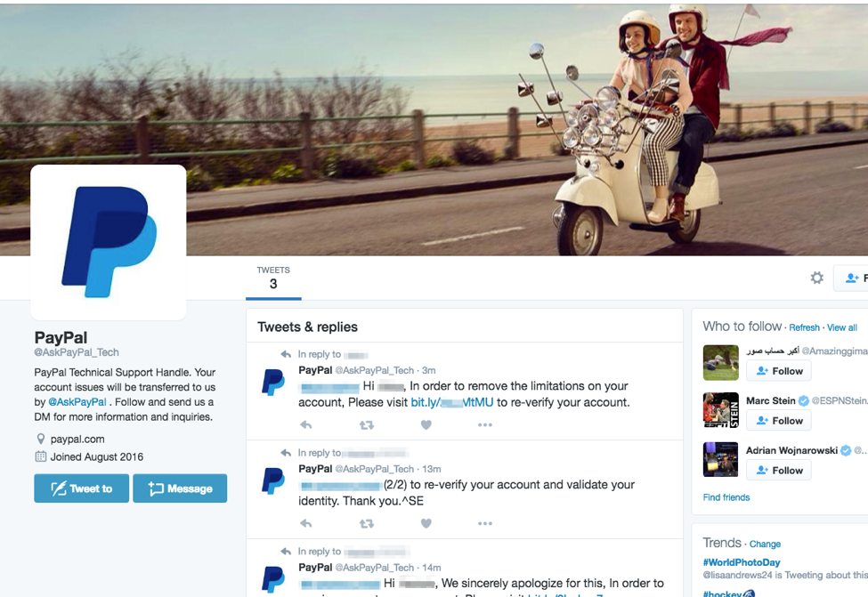Follow the @Amazinggima account
Image resolution: width=868 pixels, height=597 pixels.
779,371
